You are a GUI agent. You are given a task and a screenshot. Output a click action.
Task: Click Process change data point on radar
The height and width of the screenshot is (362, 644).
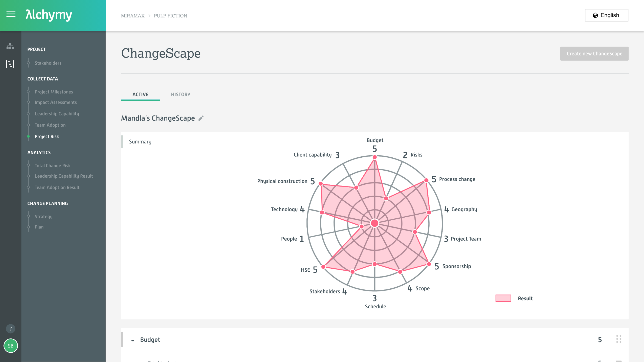pyautogui.click(x=426, y=180)
